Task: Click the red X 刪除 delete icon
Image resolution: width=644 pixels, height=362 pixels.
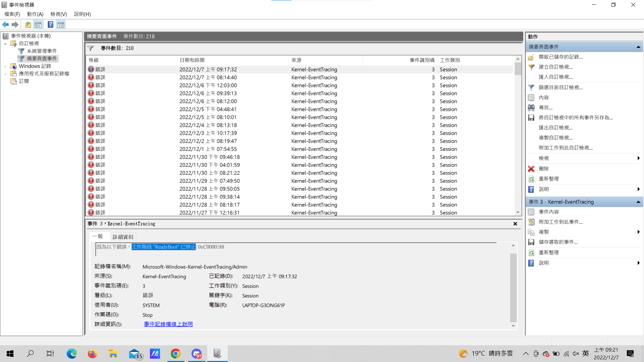Action: click(x=531, y=169)
